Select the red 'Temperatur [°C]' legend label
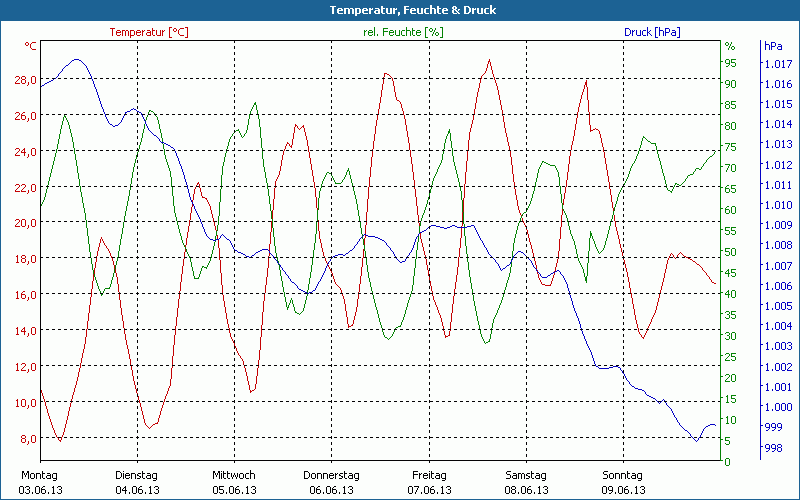This screenshot has height=500, width=800. (149, 32)
